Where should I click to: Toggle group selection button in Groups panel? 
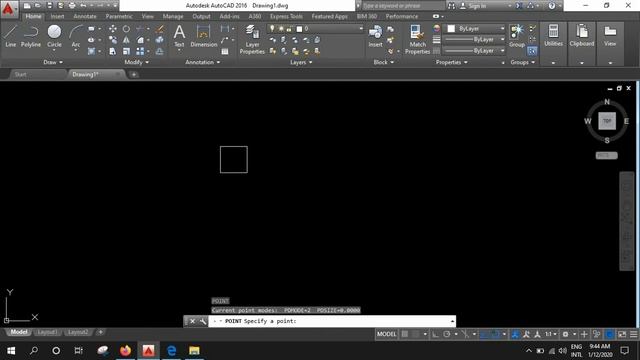click(532, 51)
